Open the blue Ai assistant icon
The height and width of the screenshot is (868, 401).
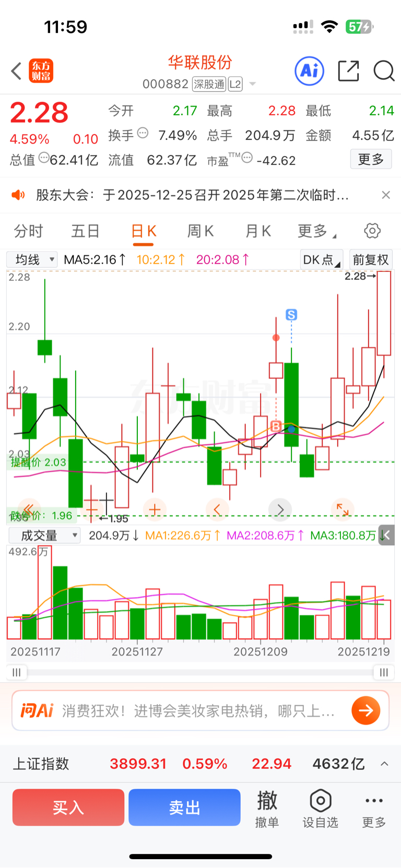click(x=309, y=71)
